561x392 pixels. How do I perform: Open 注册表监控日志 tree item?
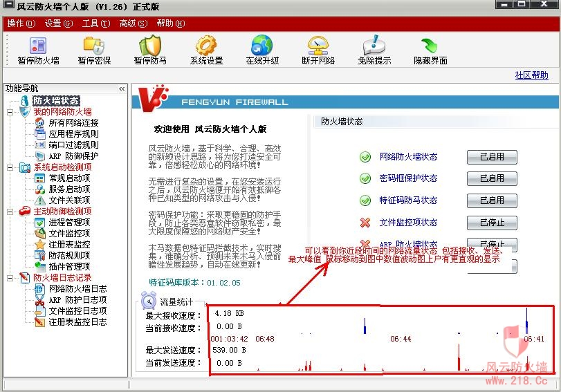pos(77,322)
